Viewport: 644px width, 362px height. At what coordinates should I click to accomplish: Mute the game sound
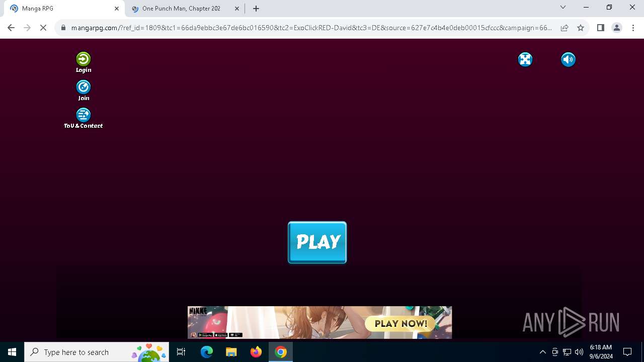pyautogui.click(x=568, y=60)
